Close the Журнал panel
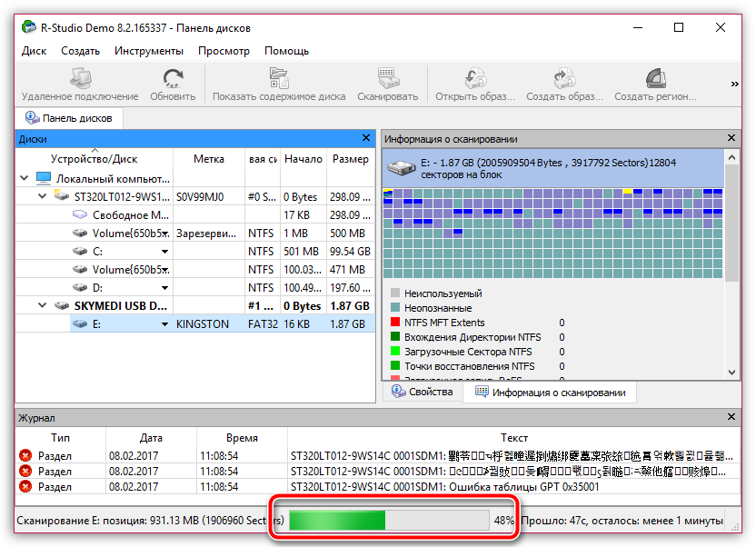Image resolution: width=756 pixels, height=547 pixels. [731, 417]
